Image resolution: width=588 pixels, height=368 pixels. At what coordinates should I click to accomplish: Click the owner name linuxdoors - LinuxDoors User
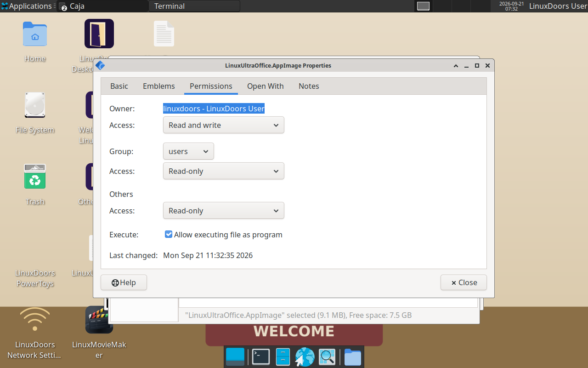[214, 109]
